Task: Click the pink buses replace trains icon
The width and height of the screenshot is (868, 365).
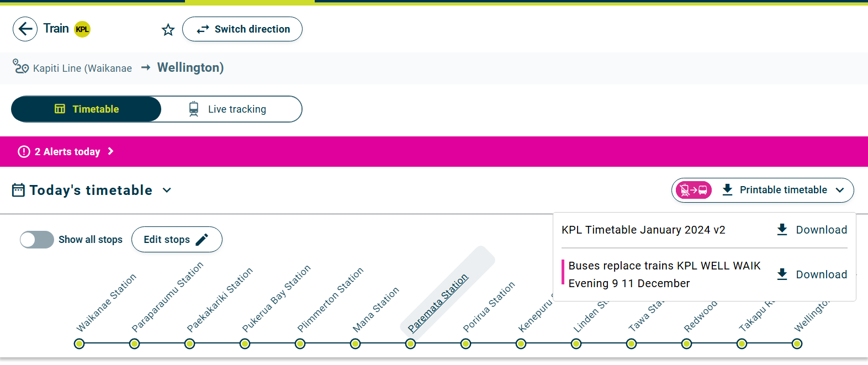Action: tap(694, 190)
